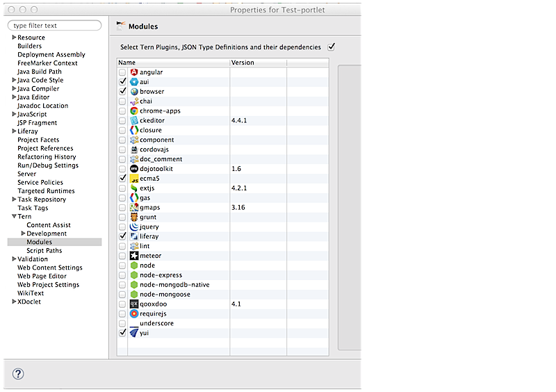This screenshot has height=392, width=556.
Task: Select the Script Paths page
Action: (x=44, y=250)
